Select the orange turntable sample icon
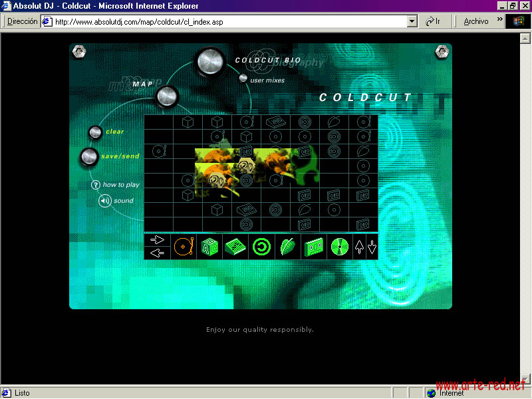The width and height of the screenshot is (532, 399). 183,247
